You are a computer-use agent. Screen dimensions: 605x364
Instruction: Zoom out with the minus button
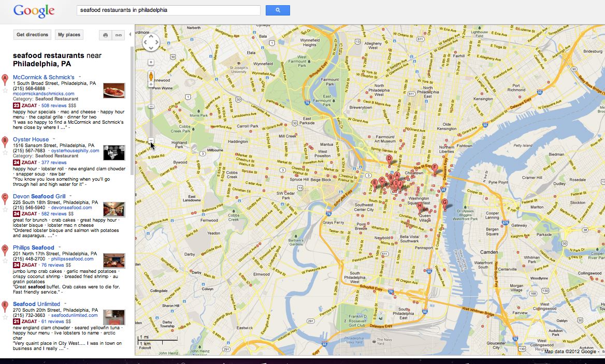(151, 141)
